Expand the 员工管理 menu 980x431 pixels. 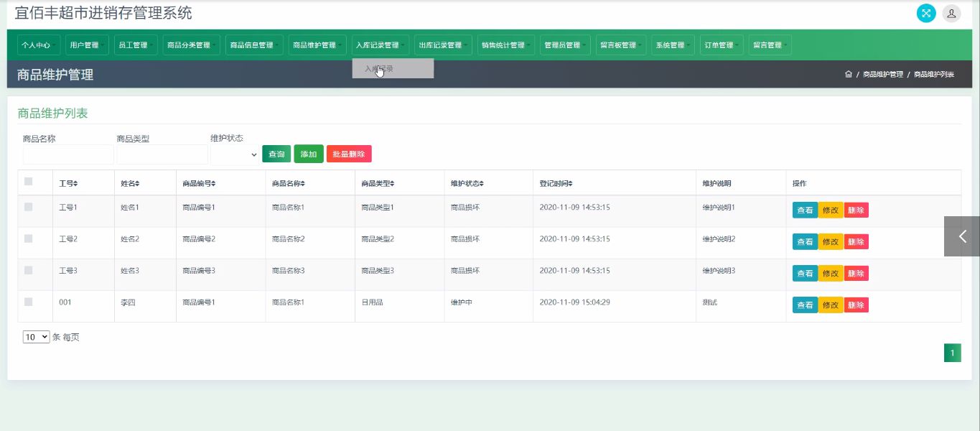coord(136,45)
